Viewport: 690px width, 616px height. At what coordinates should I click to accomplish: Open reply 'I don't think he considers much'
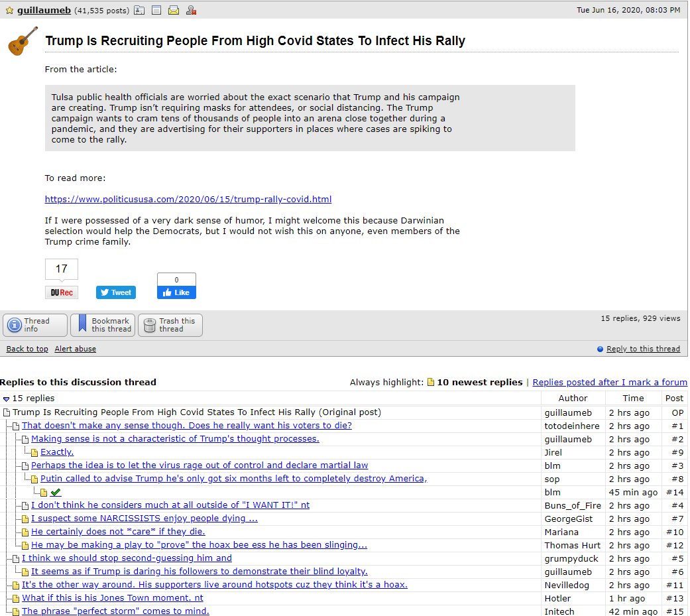click(170, 505)
